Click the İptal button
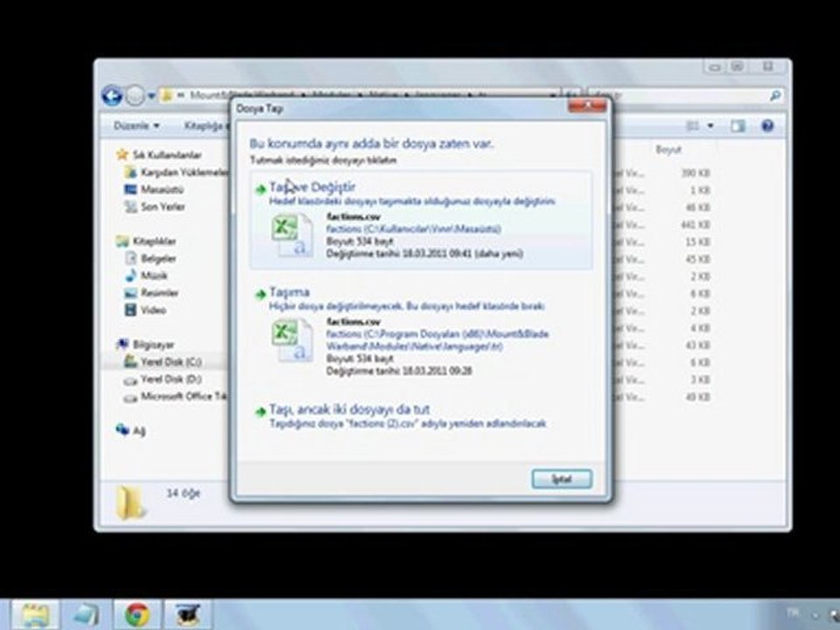The width and height of the screenshot is (840, 630). click(562, 479)
